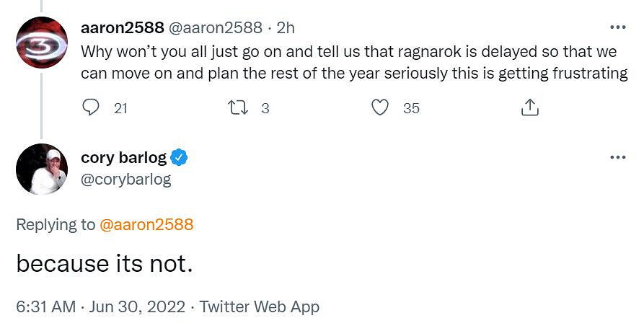The height and width of the screenshot is (331, 644).
Task: Click the blue verified badge beside cory barlog
Action: click(180, 157)
